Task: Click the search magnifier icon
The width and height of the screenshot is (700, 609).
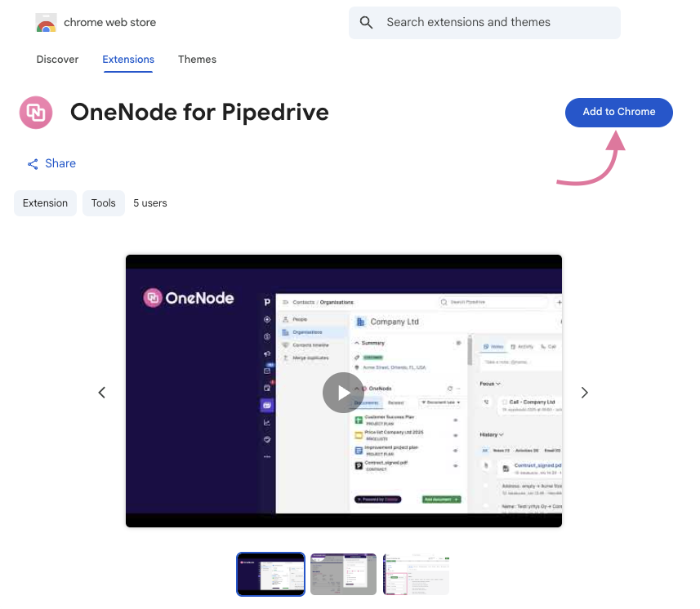Action: (366, 22)
